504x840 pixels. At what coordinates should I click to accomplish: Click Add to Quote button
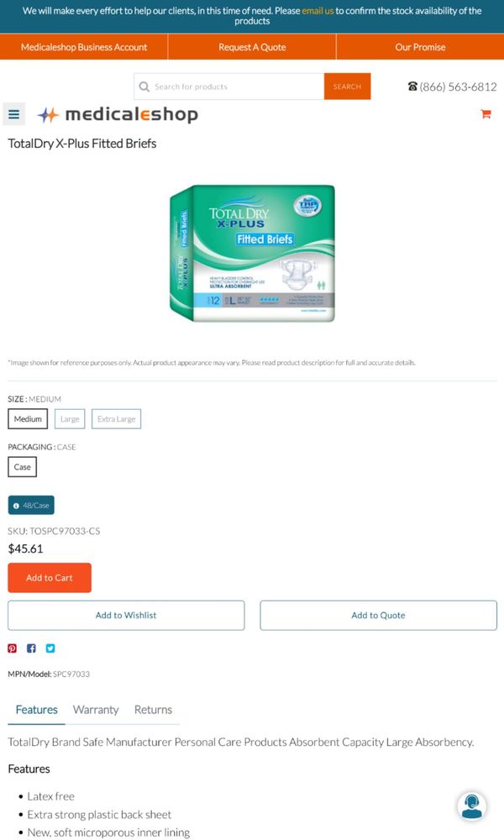[x=378, y=615]
